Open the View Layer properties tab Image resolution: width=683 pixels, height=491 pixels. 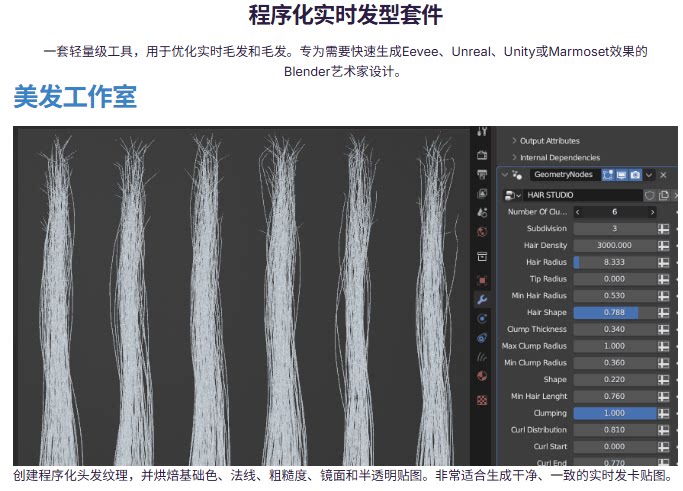[482, 193]
